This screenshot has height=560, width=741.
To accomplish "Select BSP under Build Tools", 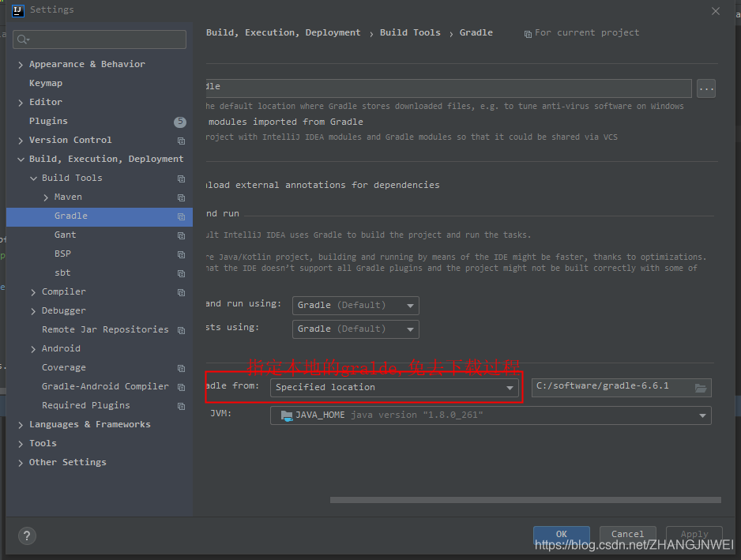I will point(62,254).
